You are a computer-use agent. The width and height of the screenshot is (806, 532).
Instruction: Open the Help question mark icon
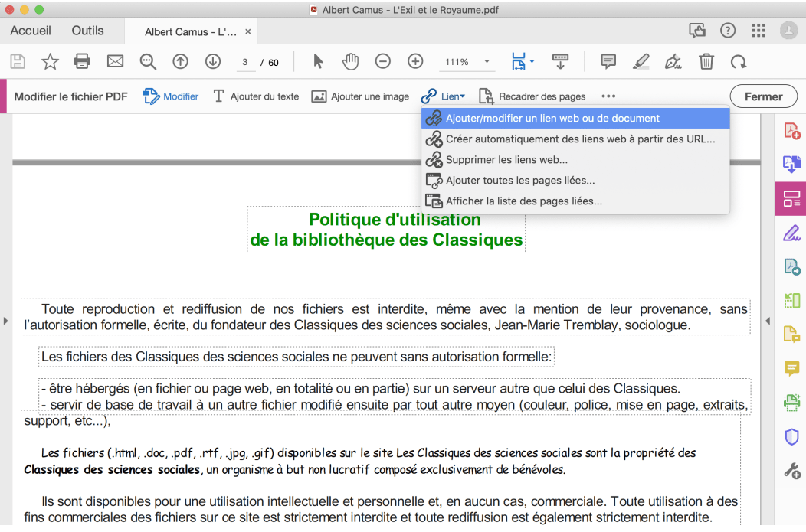point(728,31)
